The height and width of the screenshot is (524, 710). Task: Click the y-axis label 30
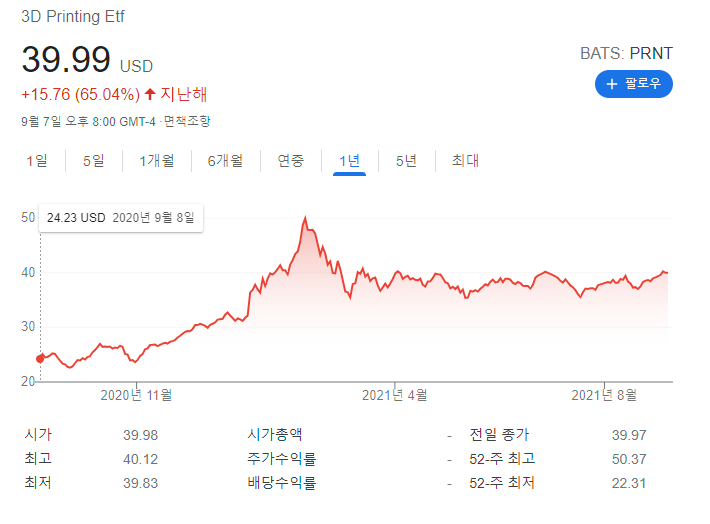[x=28, y=327]
